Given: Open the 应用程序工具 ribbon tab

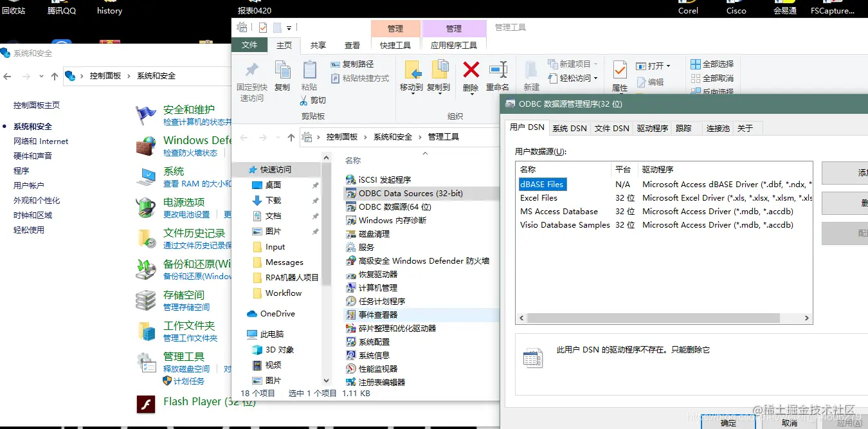Looking at the screenshot, I should coord(454,45).
